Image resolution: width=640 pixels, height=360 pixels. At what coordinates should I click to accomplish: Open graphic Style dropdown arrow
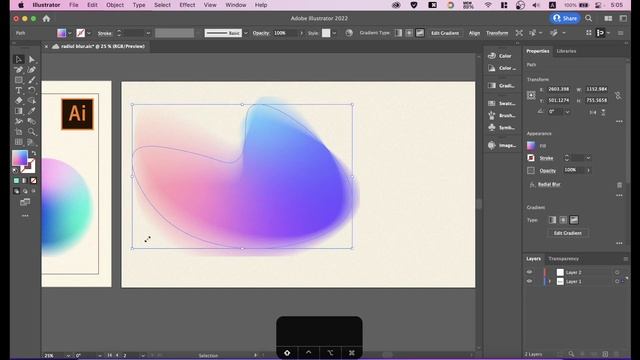point(334,33)
